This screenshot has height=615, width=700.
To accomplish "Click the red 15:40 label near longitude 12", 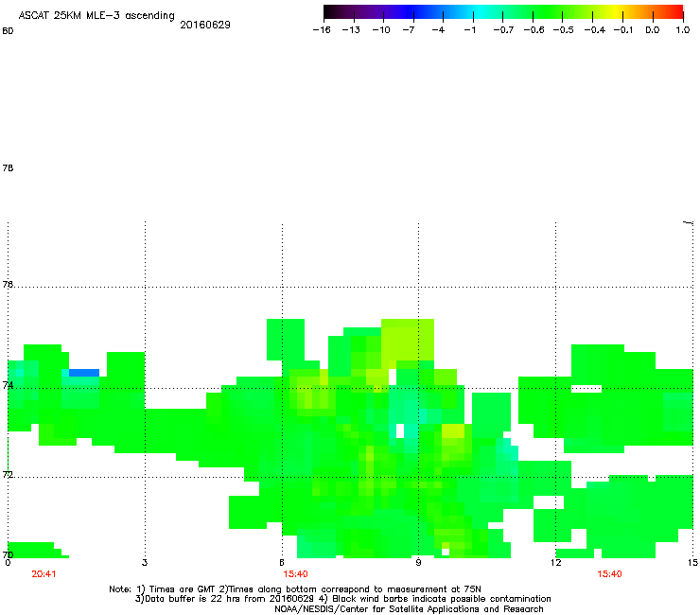I will (x=609, y=574).
